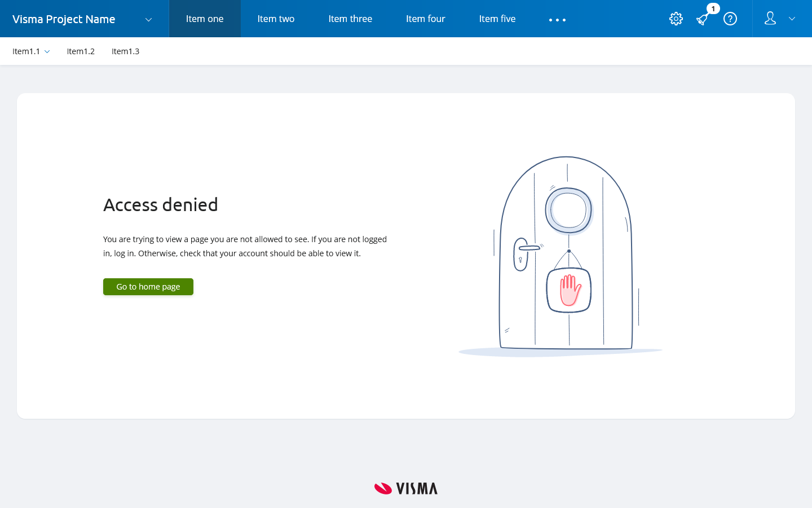Click the hand sign illustration on the door
The width and height of the screenshot is (812, 508).
tap(568, 290)
